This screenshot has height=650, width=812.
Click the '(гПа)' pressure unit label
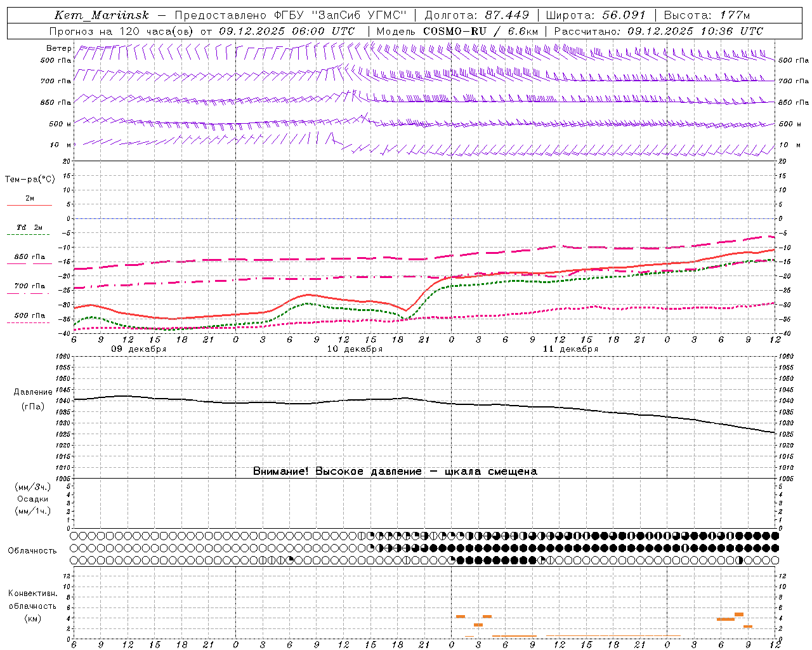pos(33,406)
